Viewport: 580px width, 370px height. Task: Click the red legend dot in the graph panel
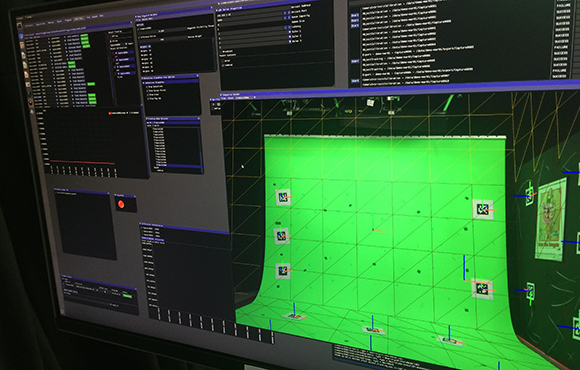coord(110,113)
